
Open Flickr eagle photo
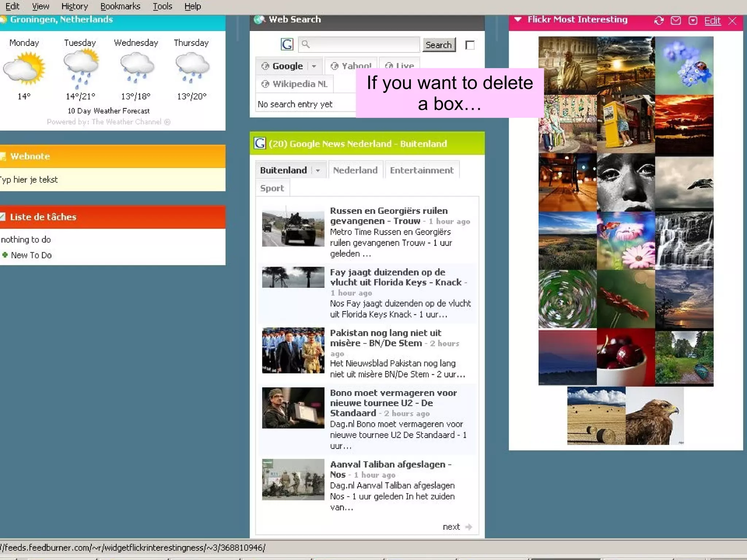point(655,416)
